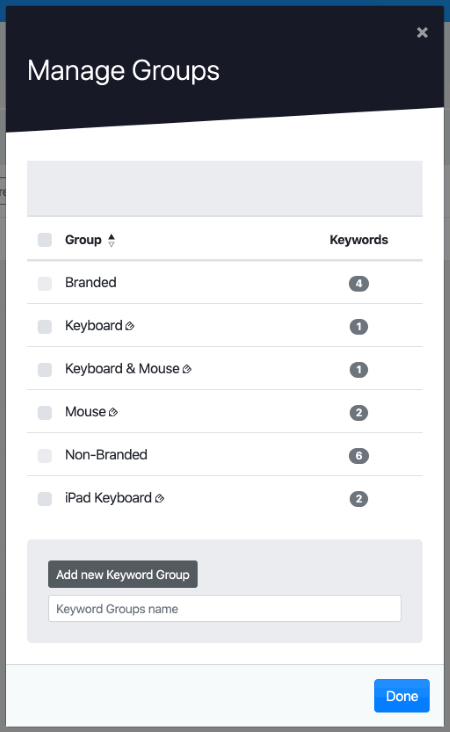Viewport: 450px width, 732px height.
Task: Click the Group column header
Action: pos(83,239)
